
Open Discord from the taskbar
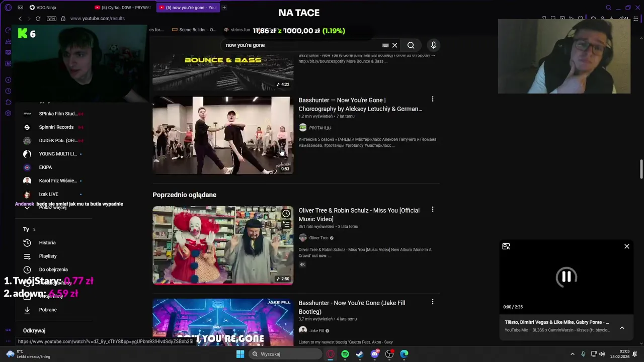point(375,354)
